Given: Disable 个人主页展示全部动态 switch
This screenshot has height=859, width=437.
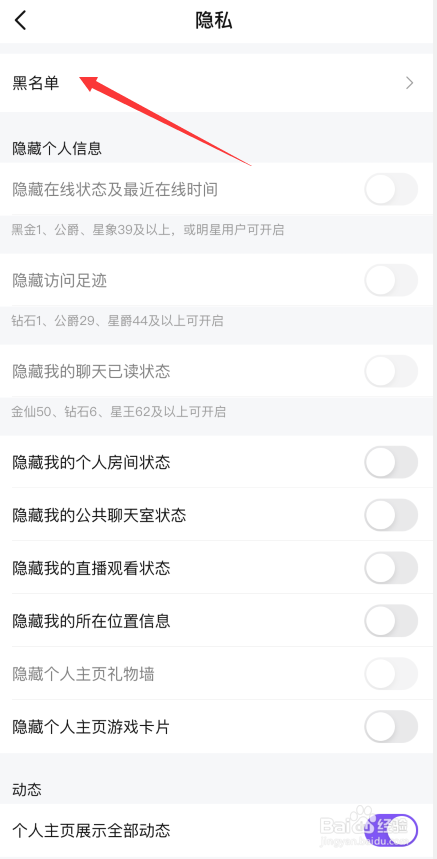Looking at the screenshot, I should pyautogui.click(x=391, y=831).
